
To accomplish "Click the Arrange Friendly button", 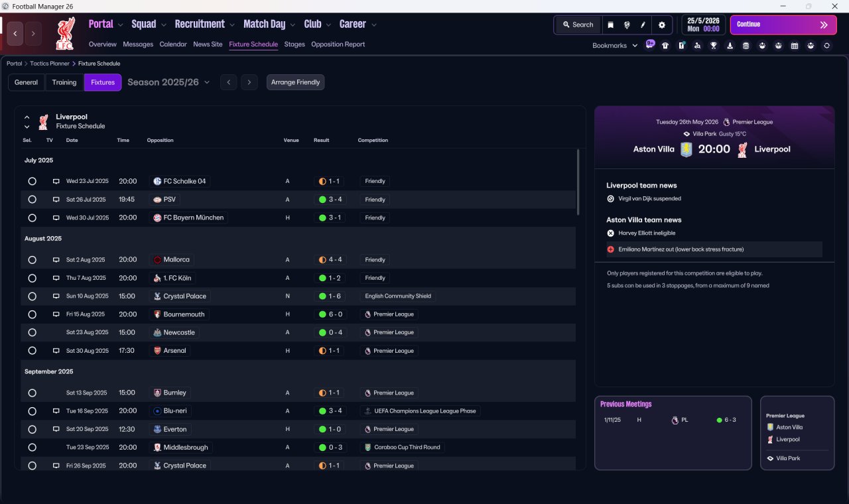I will 296,82.
